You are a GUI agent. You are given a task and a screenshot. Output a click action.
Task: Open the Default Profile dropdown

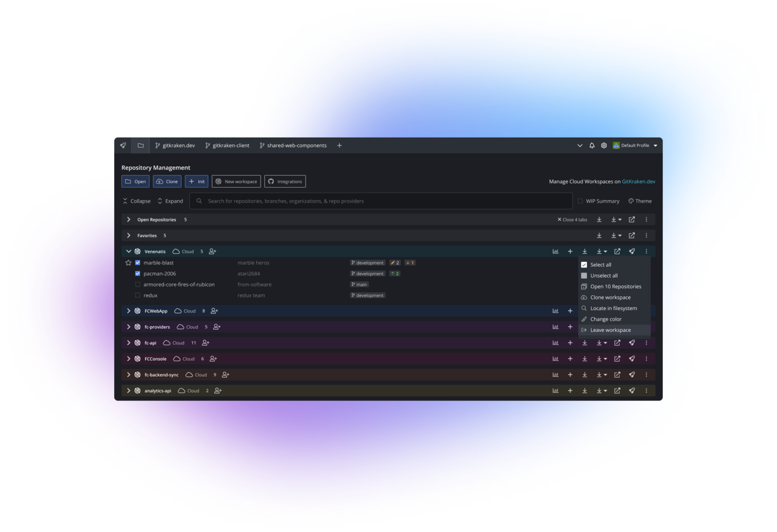point(635,146)
